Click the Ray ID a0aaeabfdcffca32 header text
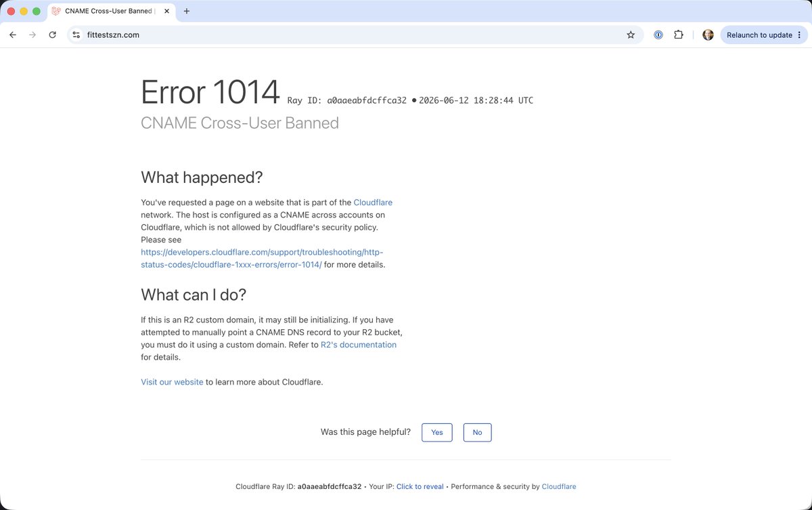Screen dimensions: 812x510 tap(347, 100)
